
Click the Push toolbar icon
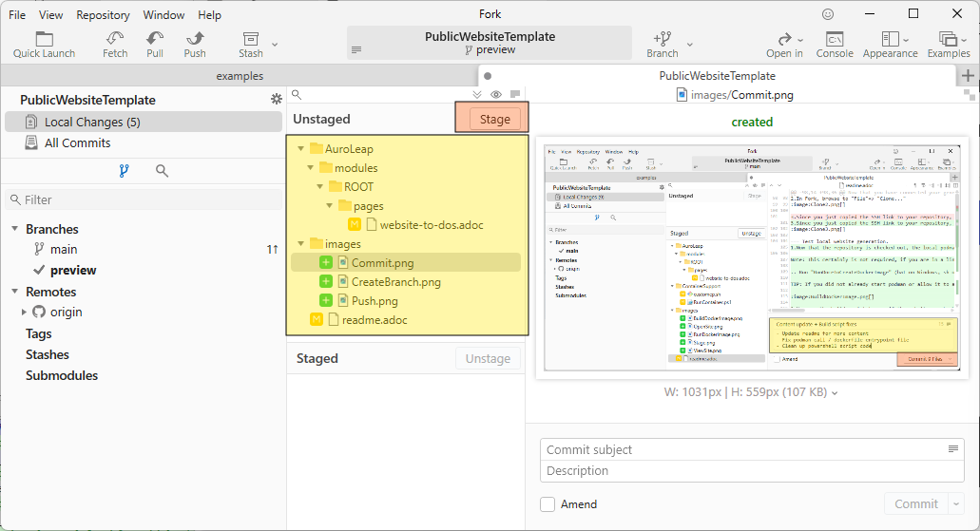195,40
